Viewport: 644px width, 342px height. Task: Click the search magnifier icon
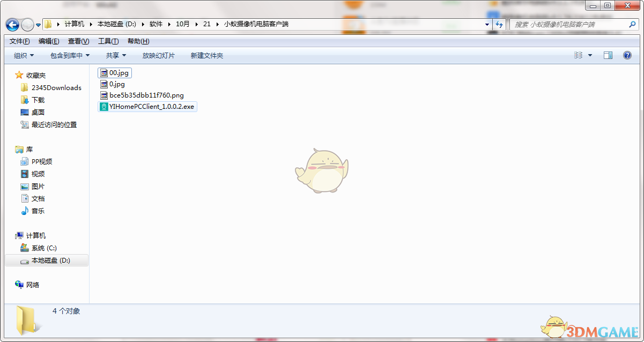coord(632,24)
